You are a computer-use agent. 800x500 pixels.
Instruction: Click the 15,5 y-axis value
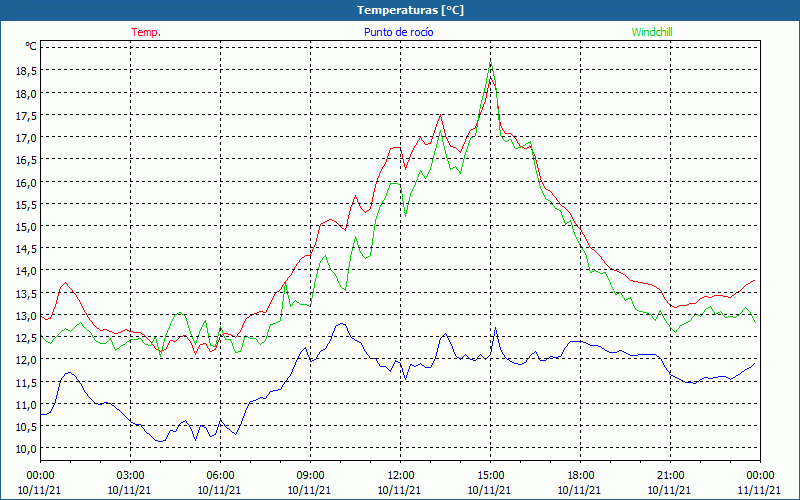point(26,205)
